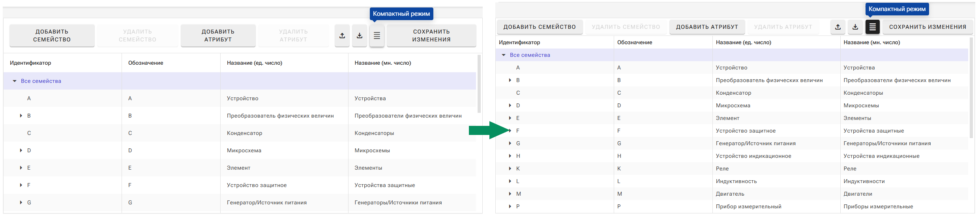The height and width of the screenshot is (217, 980).
Task: Expand the H family row
Action: pos(510,156)
